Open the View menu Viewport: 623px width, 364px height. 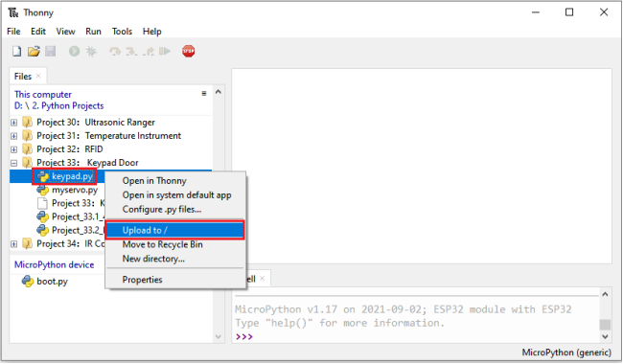65,32
